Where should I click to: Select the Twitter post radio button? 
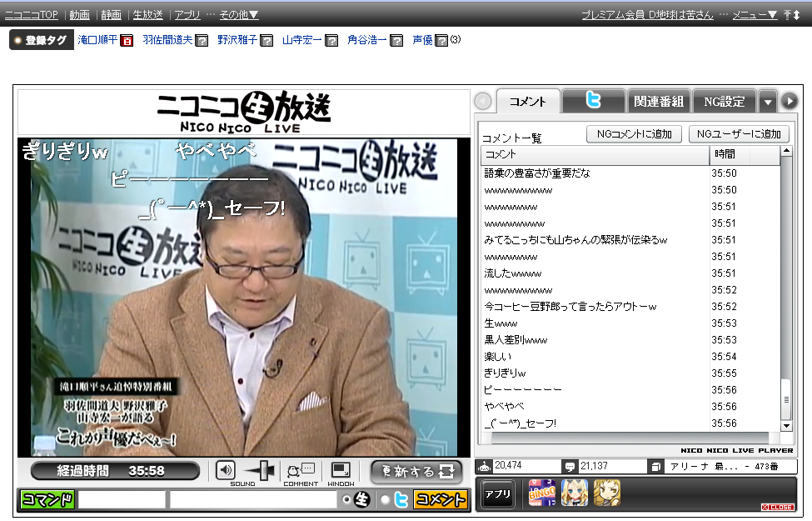[x=385, y=500]
